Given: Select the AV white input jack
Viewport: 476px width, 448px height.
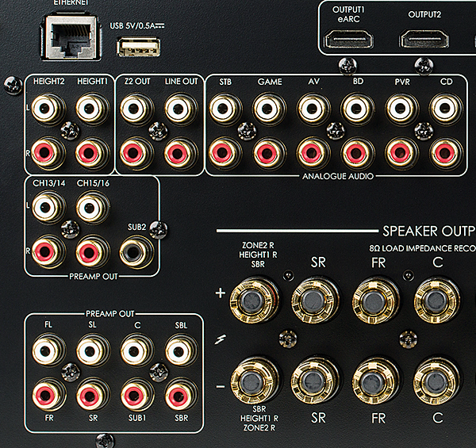Looking at the screenshot, I should 313,109.
